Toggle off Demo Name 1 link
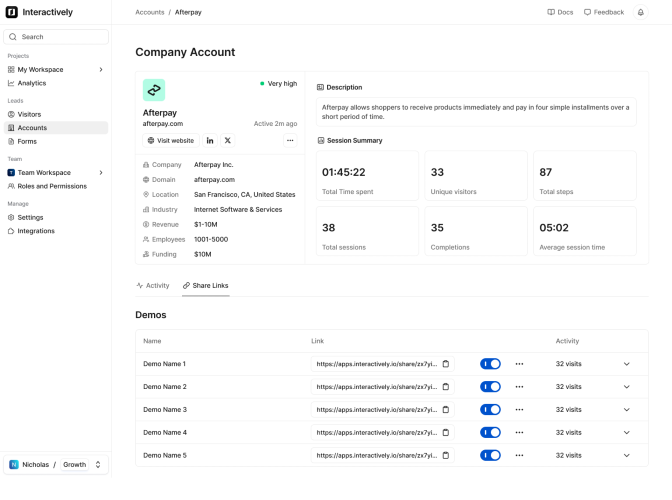 click(x=490, y=364)
